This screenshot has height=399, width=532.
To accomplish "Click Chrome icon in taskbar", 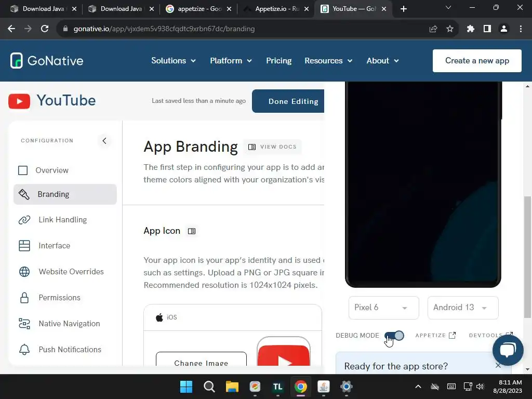I will 301,387.
